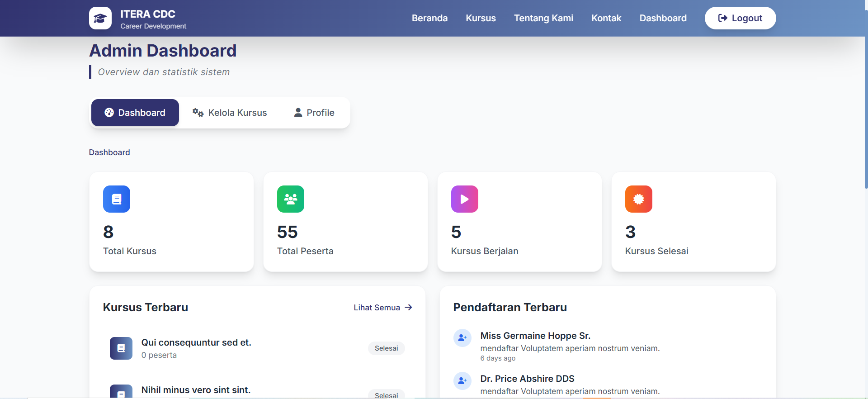Click the arrow icon after Lihat Semua

409,308
